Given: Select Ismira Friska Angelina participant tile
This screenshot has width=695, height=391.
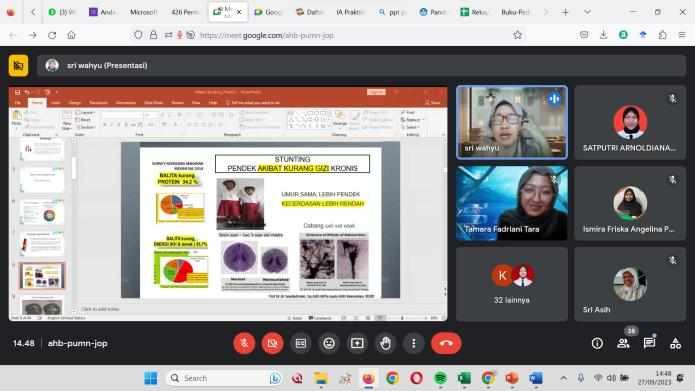Looking at the screenshot, I should 630,203.
